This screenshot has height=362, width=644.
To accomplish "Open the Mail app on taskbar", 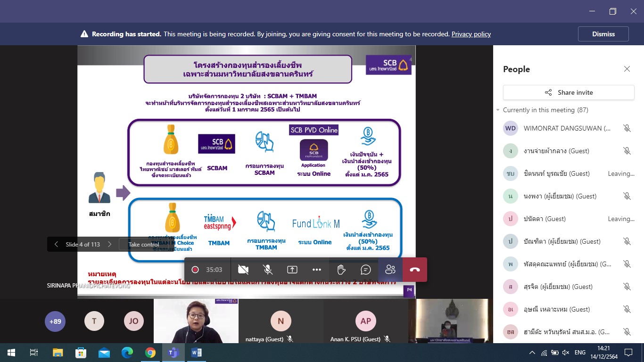I will click(x=104, y=353).
